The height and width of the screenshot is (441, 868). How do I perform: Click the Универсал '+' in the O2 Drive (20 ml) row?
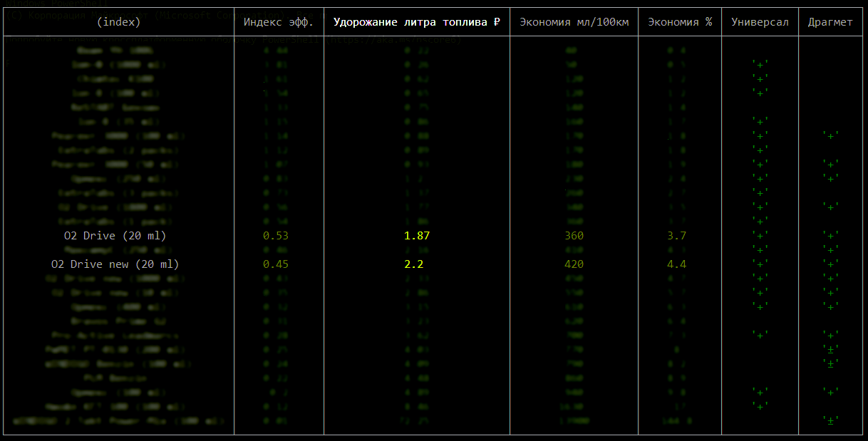(x=760, y=236)
